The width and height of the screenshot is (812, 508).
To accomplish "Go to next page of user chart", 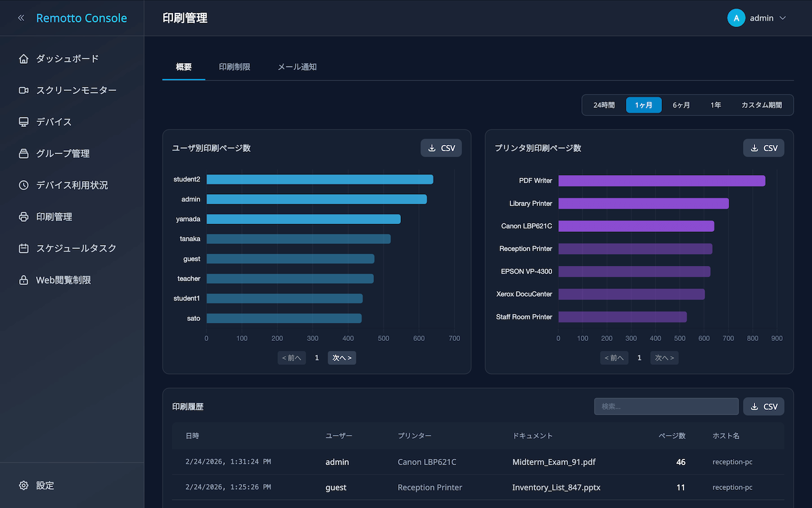I will tap(342, 358).
